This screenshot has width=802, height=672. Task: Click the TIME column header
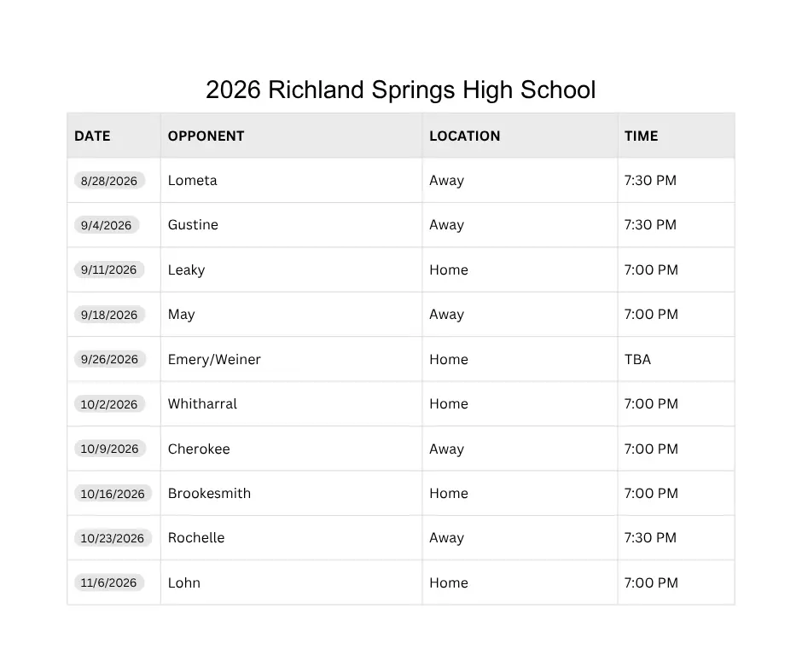click(x=641, y=136)
